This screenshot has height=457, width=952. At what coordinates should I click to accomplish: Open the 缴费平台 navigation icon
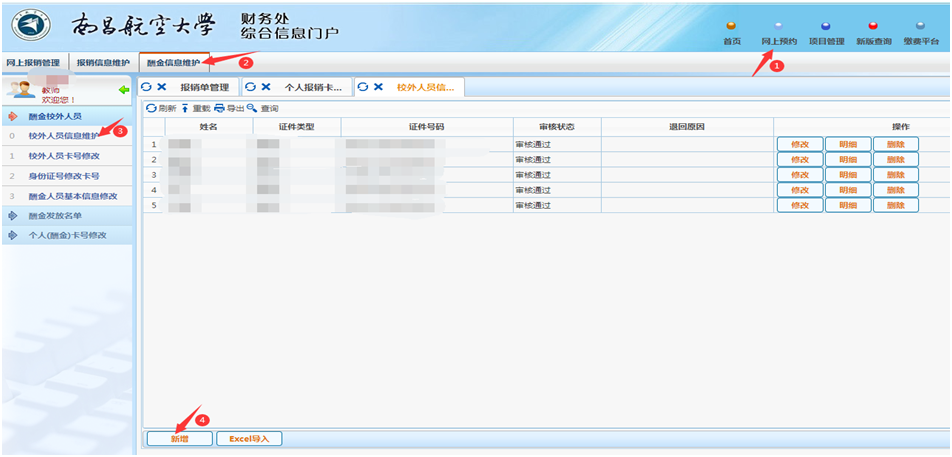[920, 27]
